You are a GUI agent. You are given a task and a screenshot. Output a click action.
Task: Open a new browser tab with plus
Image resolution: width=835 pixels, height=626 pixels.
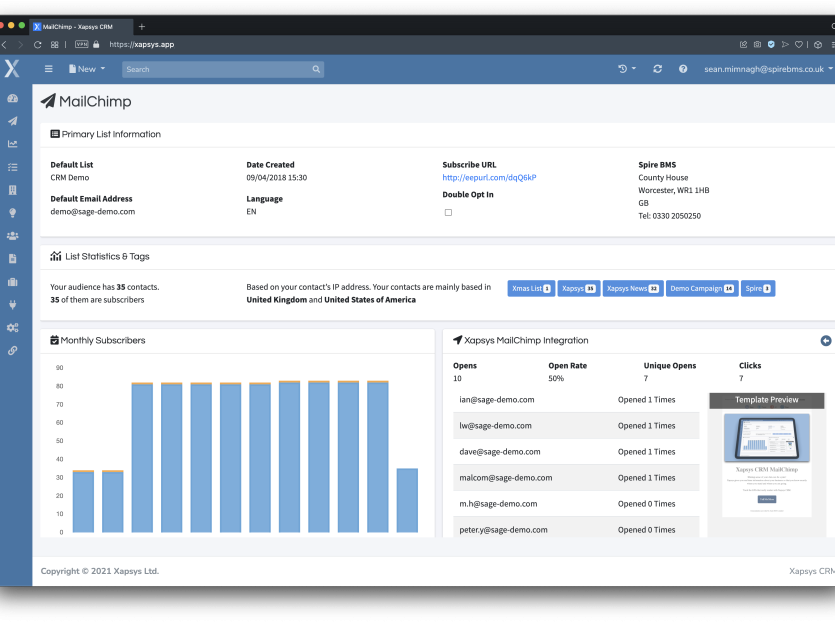coord(142,27)
